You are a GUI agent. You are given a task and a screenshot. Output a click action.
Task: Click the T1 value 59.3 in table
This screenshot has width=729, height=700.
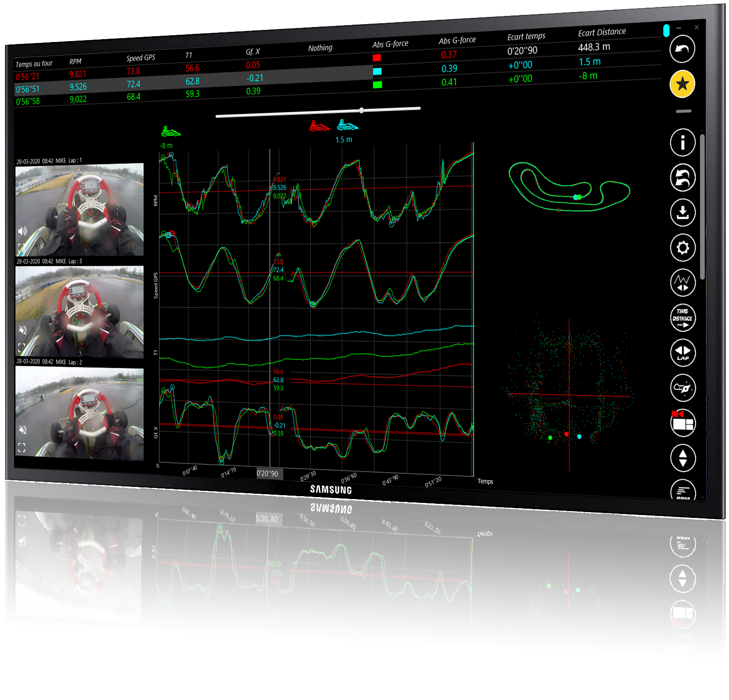[192, 94]
